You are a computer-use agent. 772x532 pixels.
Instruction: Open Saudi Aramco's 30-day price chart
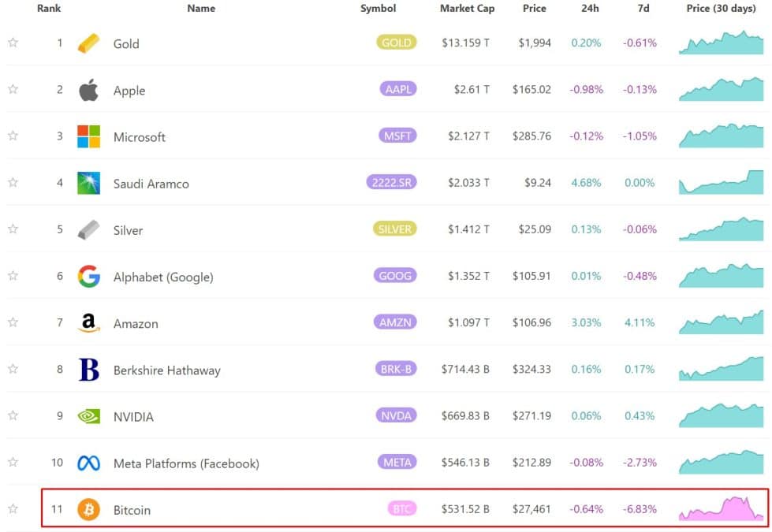click(x=722, y=182)
